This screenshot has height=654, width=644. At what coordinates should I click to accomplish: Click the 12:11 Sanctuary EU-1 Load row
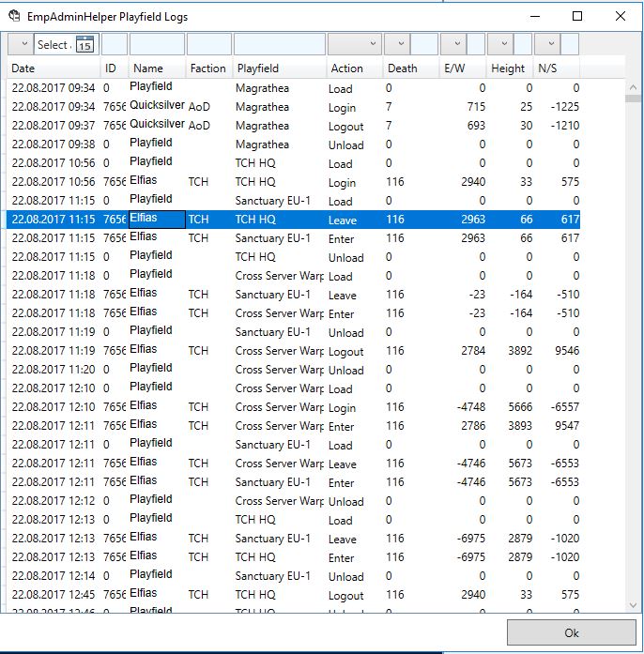point(294,445)
